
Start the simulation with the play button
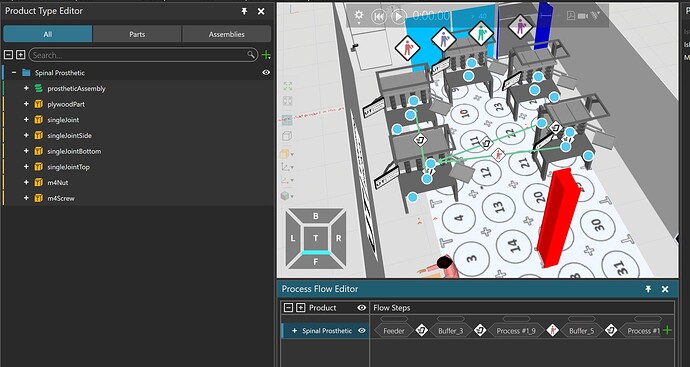[x=399, y=17]
